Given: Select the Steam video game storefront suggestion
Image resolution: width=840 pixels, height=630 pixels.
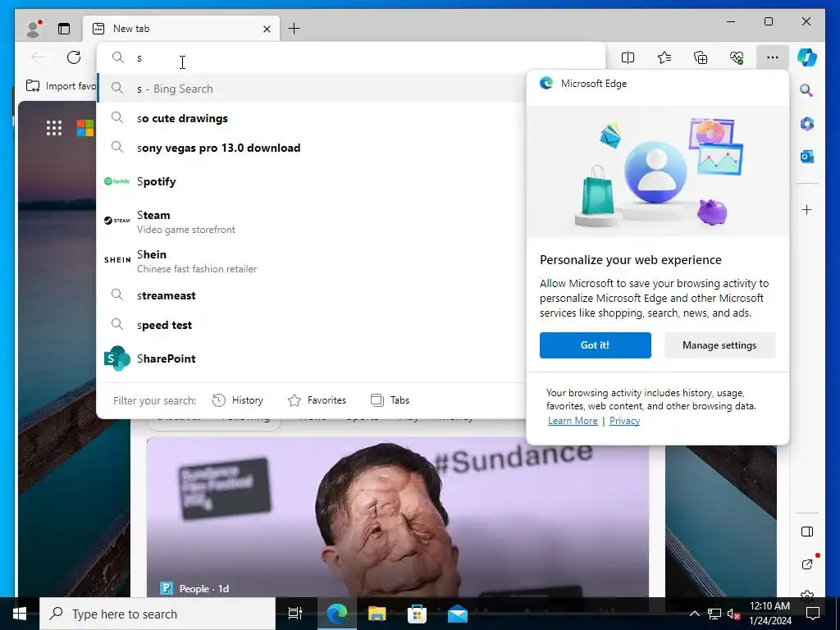Looking at the screenshot, I should point(311,221).
